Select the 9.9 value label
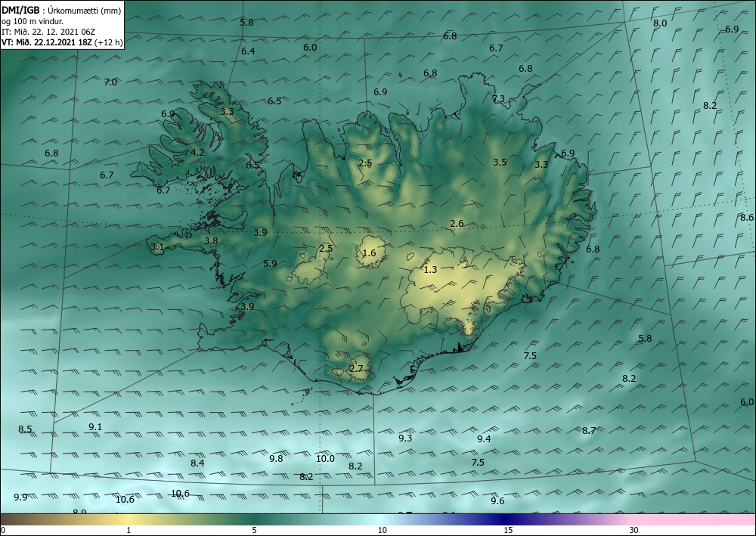756x536 pixels. click(20, 497)
